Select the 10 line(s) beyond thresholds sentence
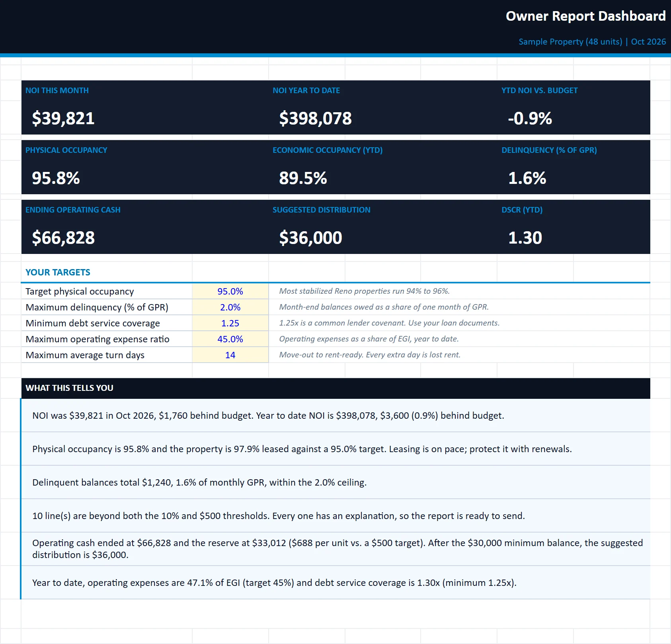This screenshot has width=671, height=644. (279, 516)
